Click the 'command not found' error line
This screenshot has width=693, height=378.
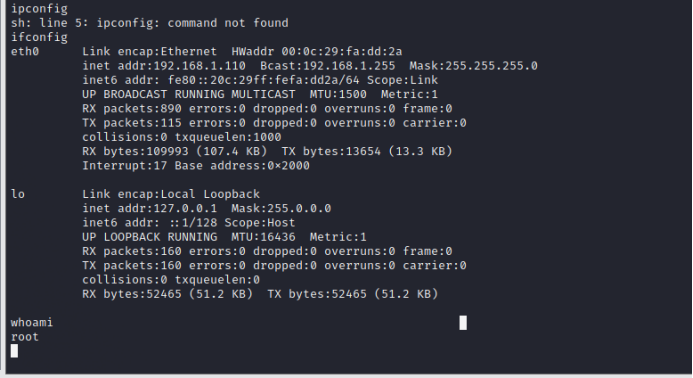pos(149,23)
